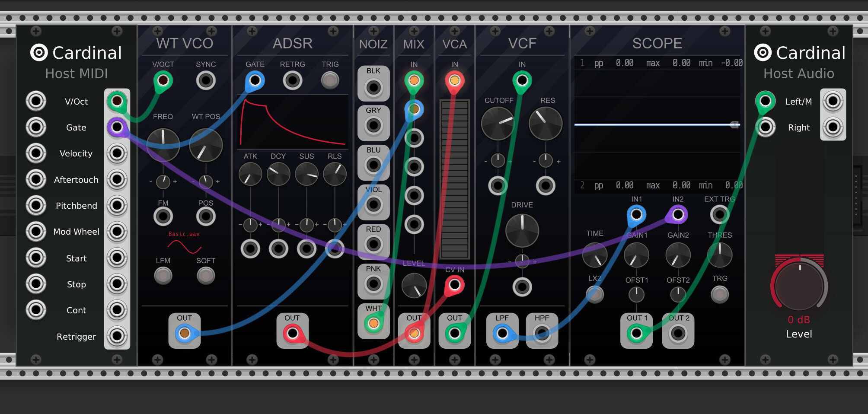Viewport: 868px width, 414px height.
Task: Click the ADSR OUT jack
Action: (293, 333)
